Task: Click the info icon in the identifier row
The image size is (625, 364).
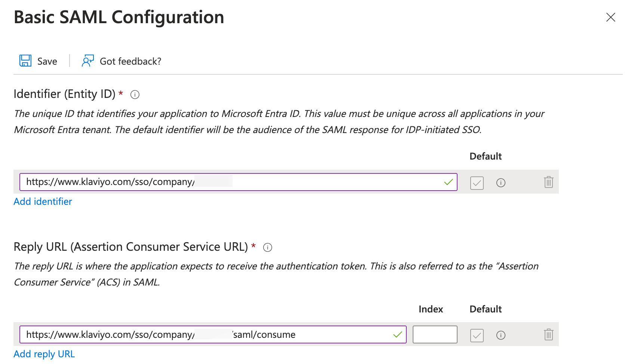Action: click(501, 183)
